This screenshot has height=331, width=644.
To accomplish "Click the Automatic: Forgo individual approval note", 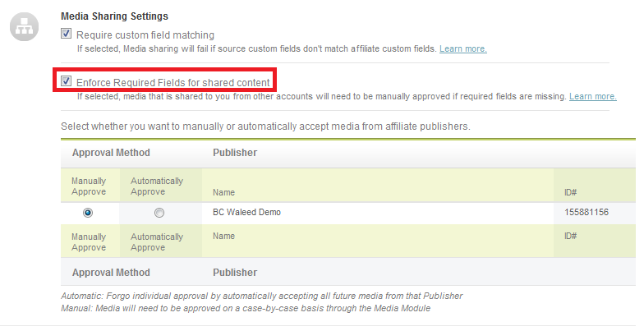I will click(261, 296).
